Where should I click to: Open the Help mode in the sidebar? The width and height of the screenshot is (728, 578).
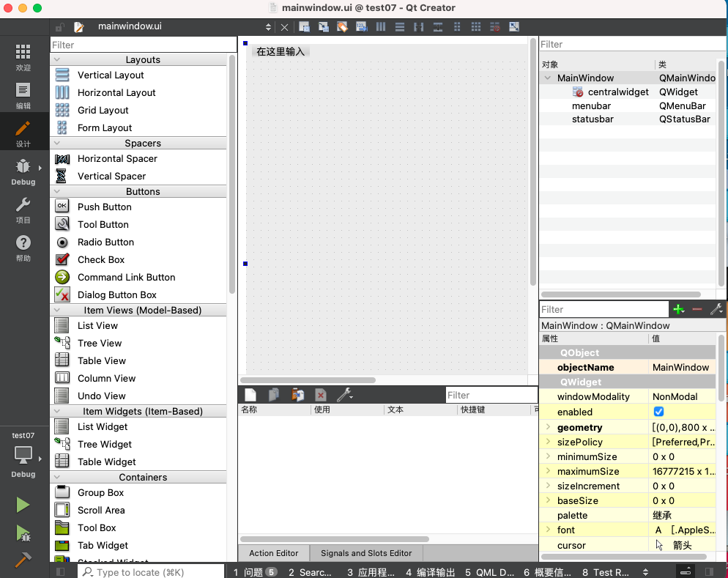[x=23, y=248]
